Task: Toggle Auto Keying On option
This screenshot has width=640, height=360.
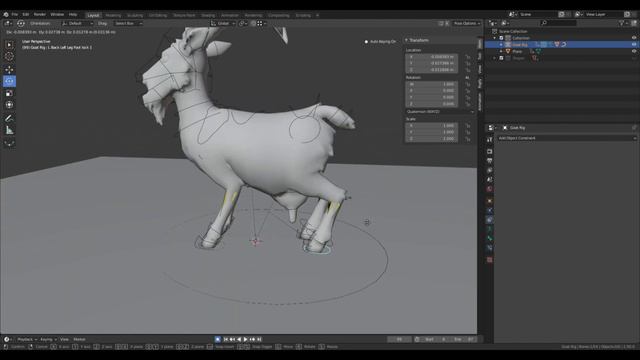Action: [x=380, y=42]
